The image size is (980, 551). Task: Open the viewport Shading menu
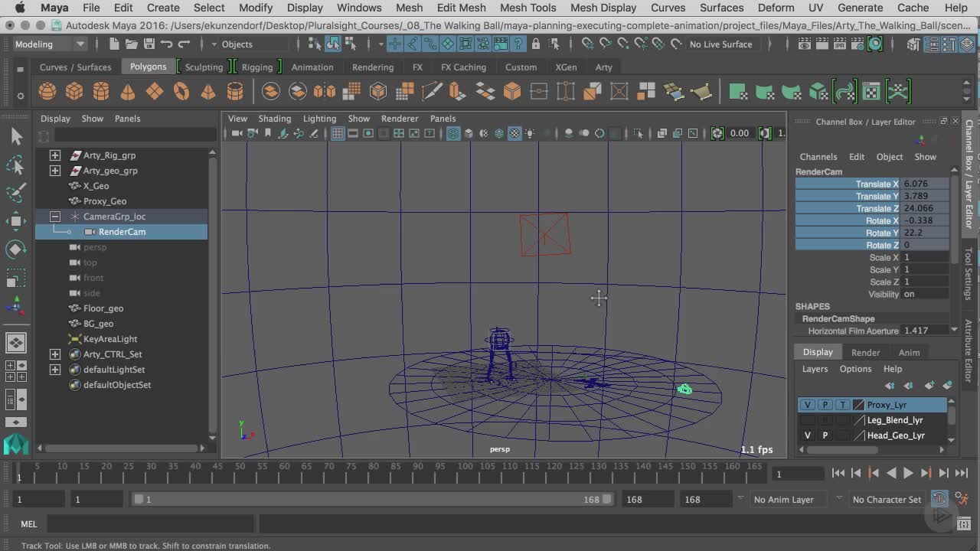coord(274,119)
